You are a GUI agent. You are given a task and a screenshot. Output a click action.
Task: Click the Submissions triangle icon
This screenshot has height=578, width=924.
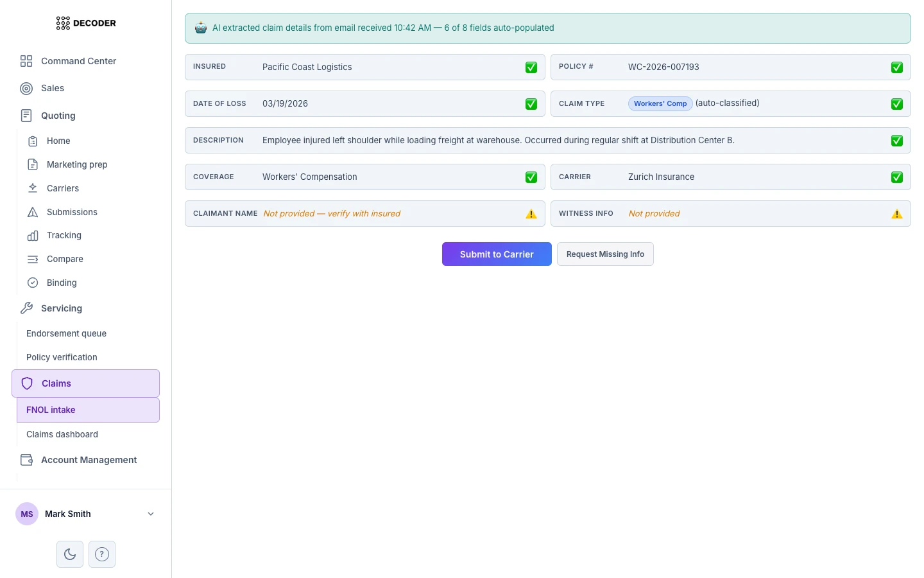tap(33, 212)
